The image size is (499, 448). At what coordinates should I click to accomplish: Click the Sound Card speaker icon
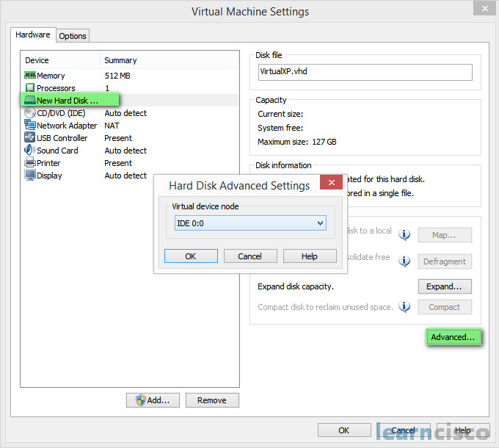coord(30,150)
